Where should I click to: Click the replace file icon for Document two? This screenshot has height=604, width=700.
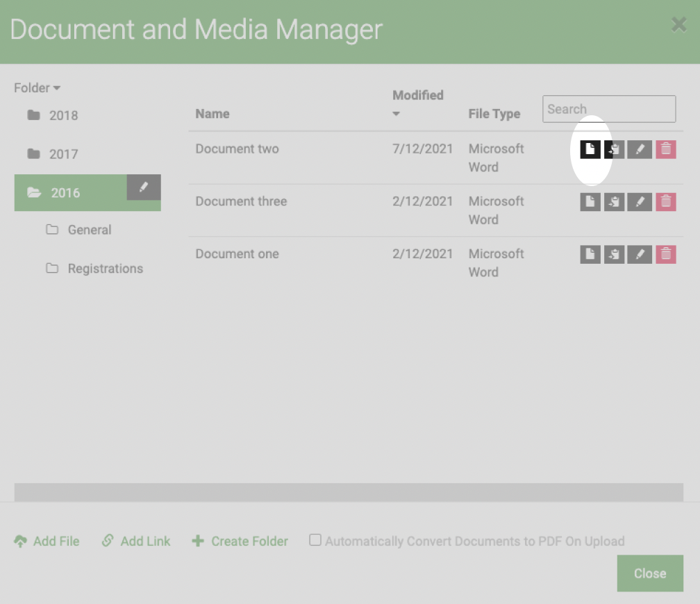615,149
